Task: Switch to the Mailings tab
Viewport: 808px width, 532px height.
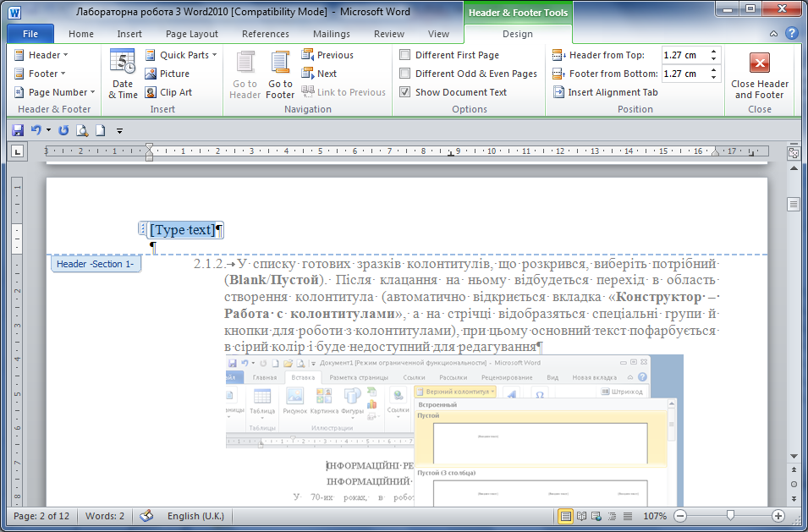Action: point(332,34)
